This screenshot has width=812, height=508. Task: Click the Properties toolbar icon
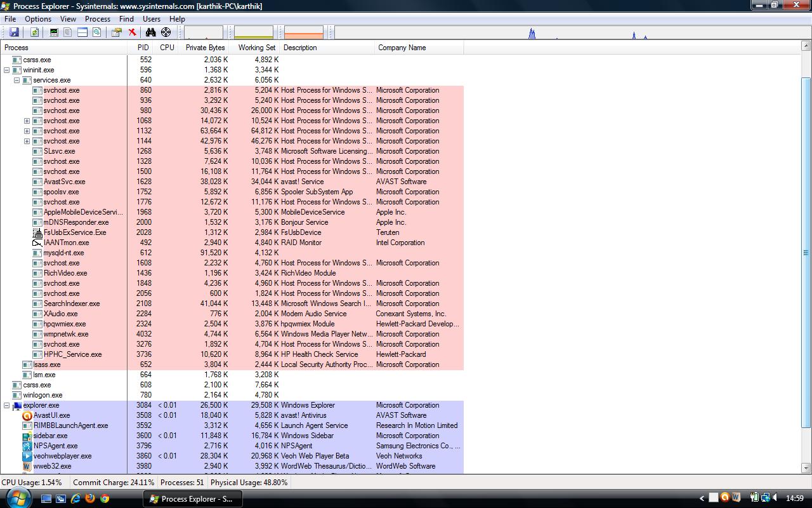tap(116, 32)
